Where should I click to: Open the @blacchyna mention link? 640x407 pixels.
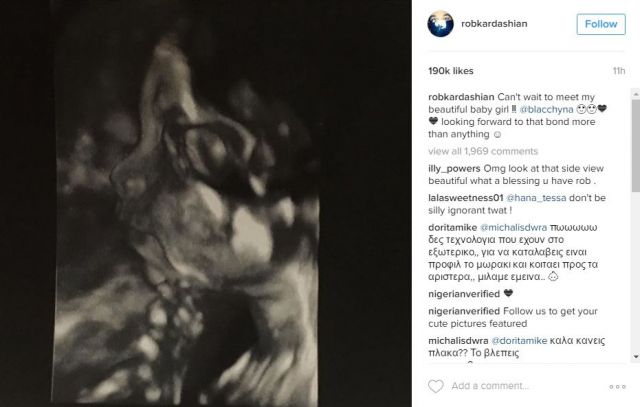coord(546,109)
